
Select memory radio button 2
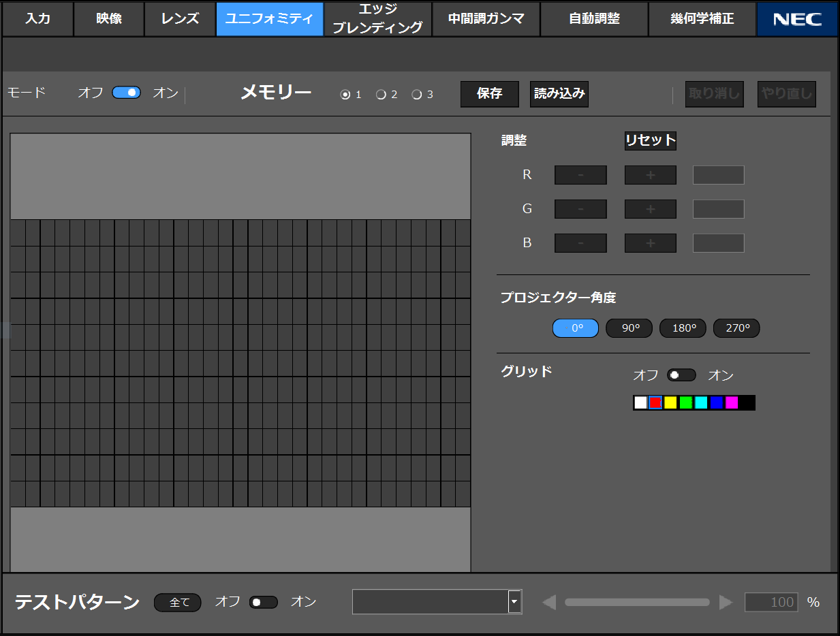point(382,95)
